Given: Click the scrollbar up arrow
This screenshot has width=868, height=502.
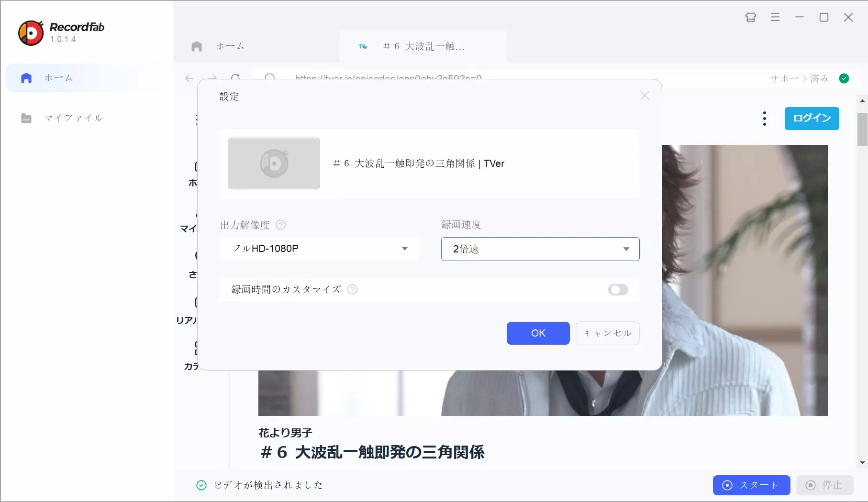Looking at the screenshot, I should 862,101.
